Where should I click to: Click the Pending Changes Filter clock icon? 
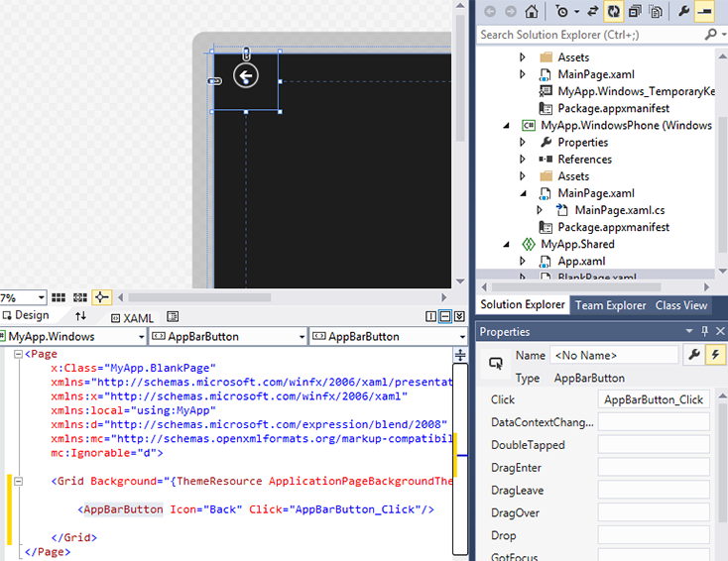pos(561,11)
